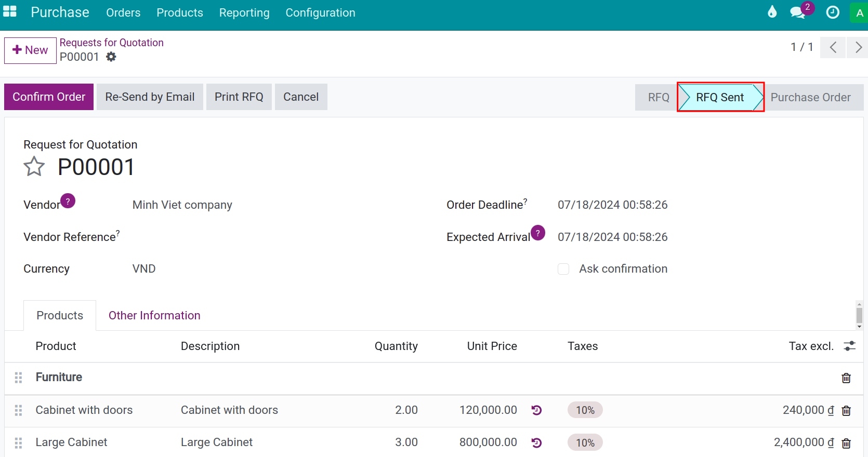Click the Cabinet with doors product cell
Viewport: 868px width, 457px height.
coord(84,410)
